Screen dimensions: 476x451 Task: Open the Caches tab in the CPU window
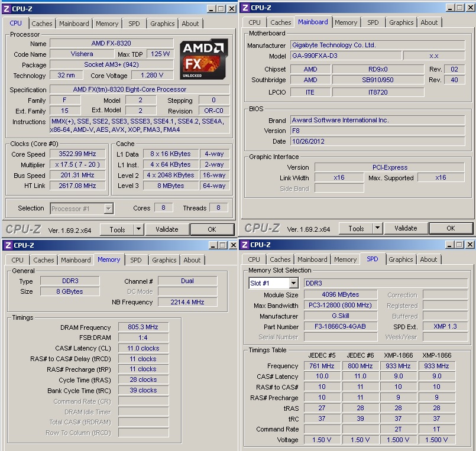pos(42,24)
